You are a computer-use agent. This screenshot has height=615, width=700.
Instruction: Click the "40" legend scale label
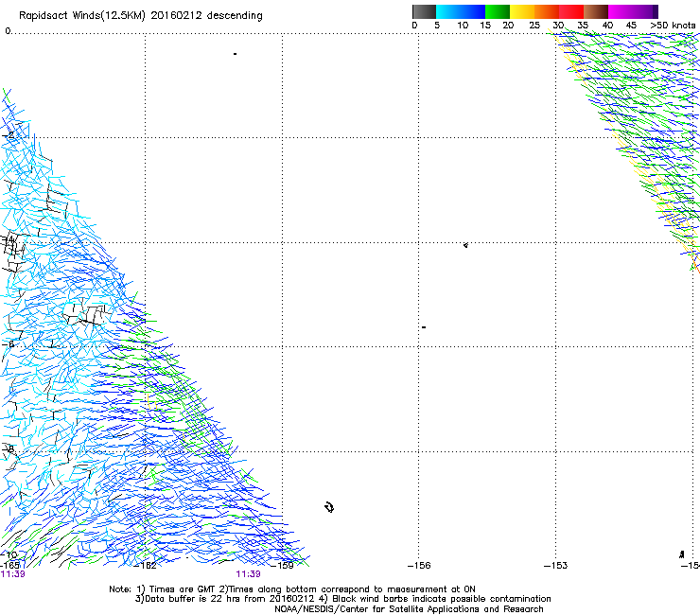pos(607,25)
